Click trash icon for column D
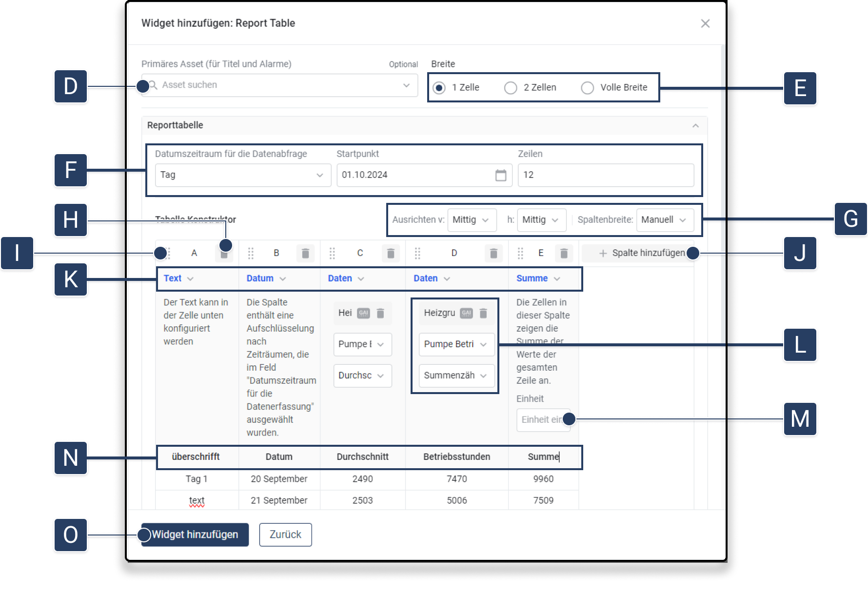The width and height of the screenshot is (868, 595). tap(493, 253)
